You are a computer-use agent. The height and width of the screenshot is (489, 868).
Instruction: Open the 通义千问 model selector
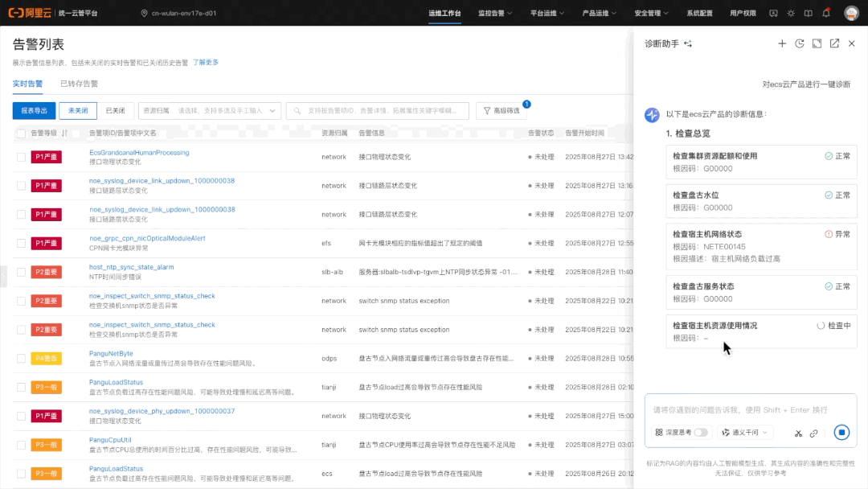point(745,433)
